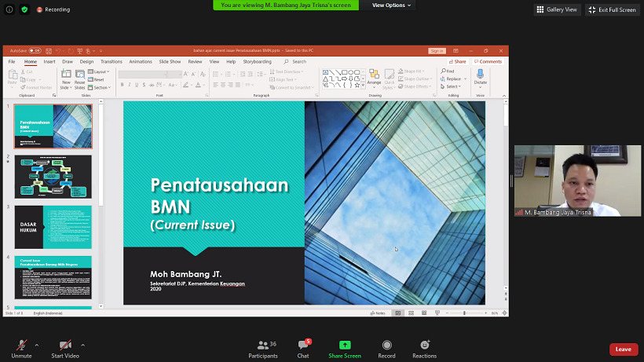Expand the View Options dropdown
This screenshot has width=644, height=362.
tap(391, 5)
